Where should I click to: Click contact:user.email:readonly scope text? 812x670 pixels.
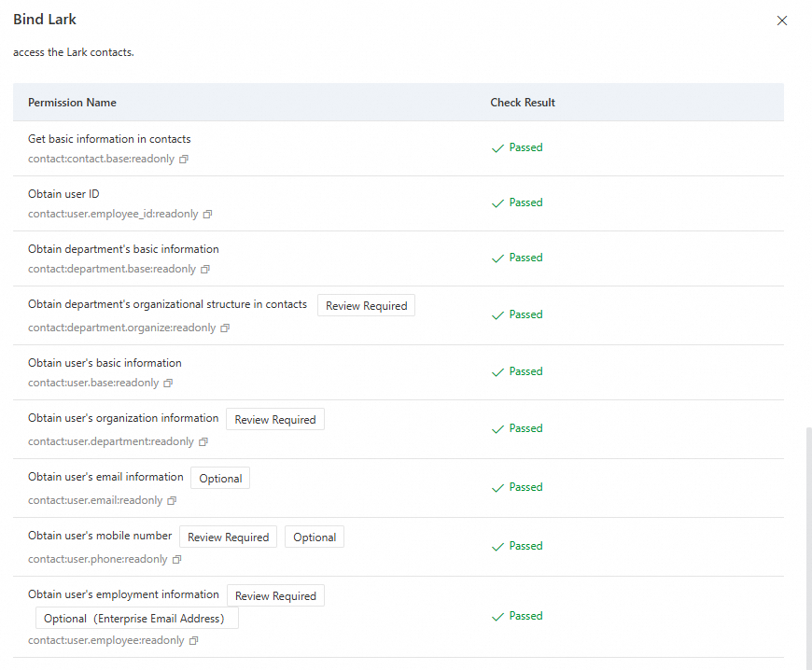(x=95, y=501)
